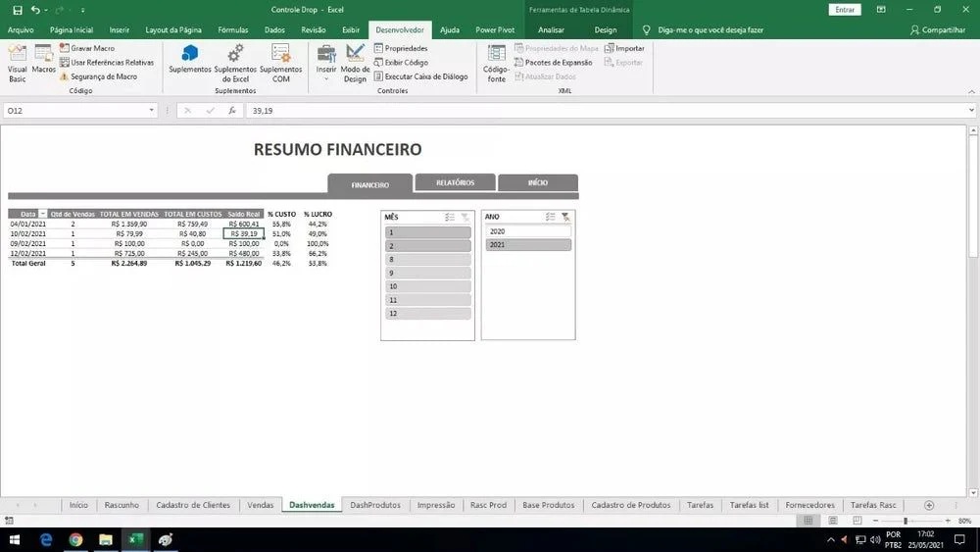
Task: Zoom in with plus button
Action: [948, 521]
